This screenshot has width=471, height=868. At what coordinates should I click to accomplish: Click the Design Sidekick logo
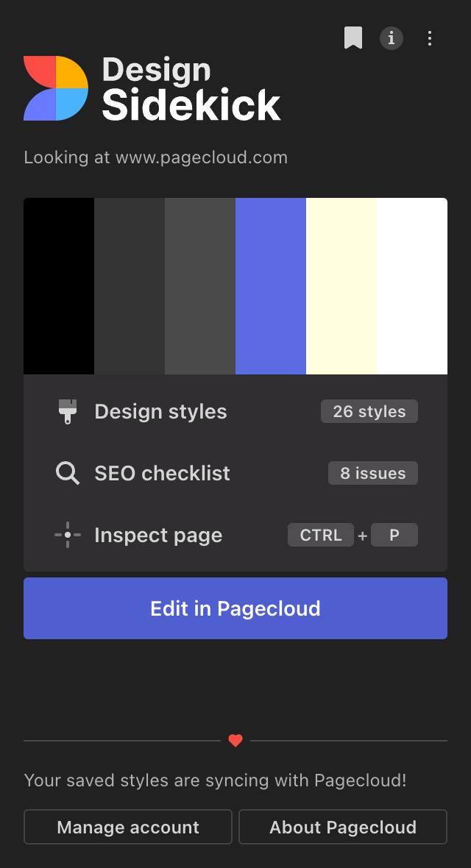tap(152, 88)
